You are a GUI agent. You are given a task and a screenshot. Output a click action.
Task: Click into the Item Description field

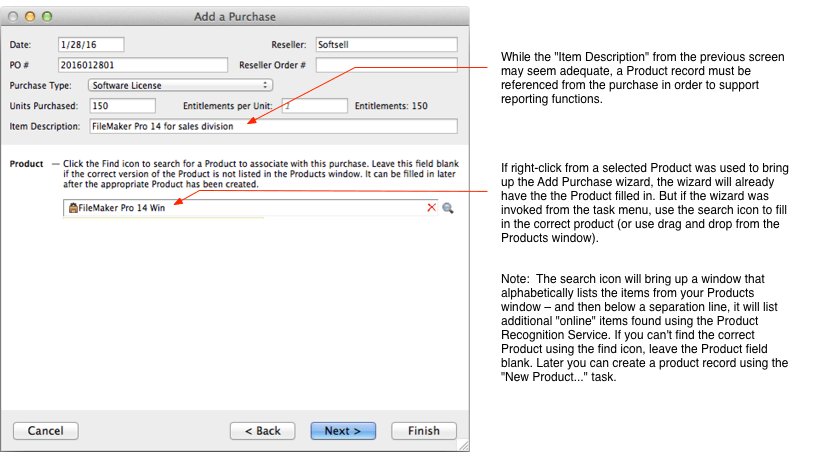pyautogui.click(x=272, y=126)
